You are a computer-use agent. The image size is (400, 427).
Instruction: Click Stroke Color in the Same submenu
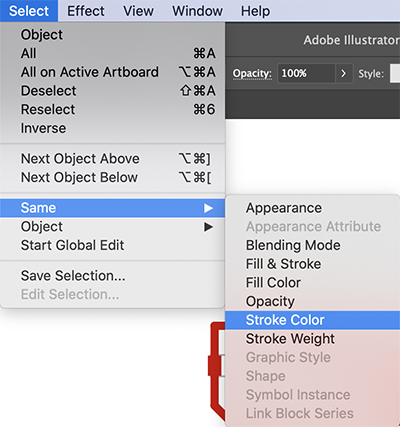click(x=312, y=320)
